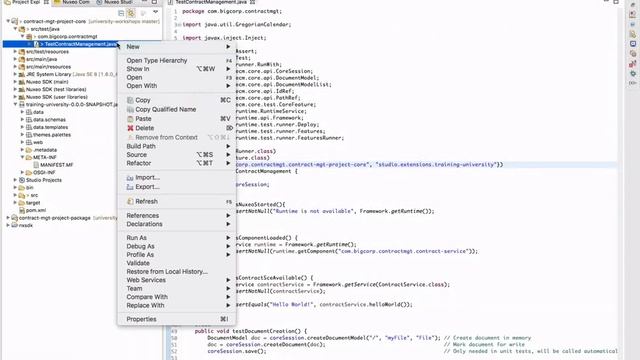Open the Show In submenu

click(x=177, y=69)
